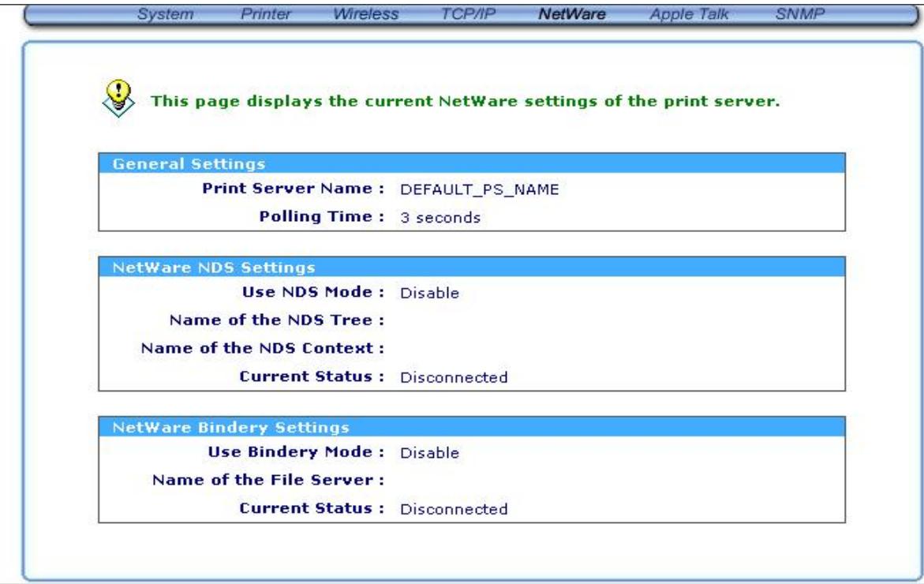Click the 3 seconds polling value

pyautogui.click(x=440, y=218)
